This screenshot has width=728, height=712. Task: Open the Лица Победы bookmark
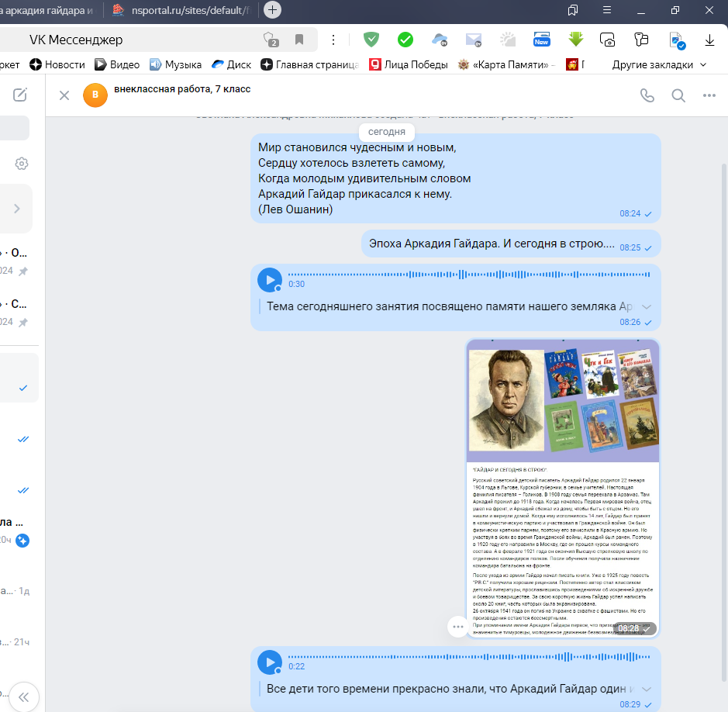(x=408, y=64)
